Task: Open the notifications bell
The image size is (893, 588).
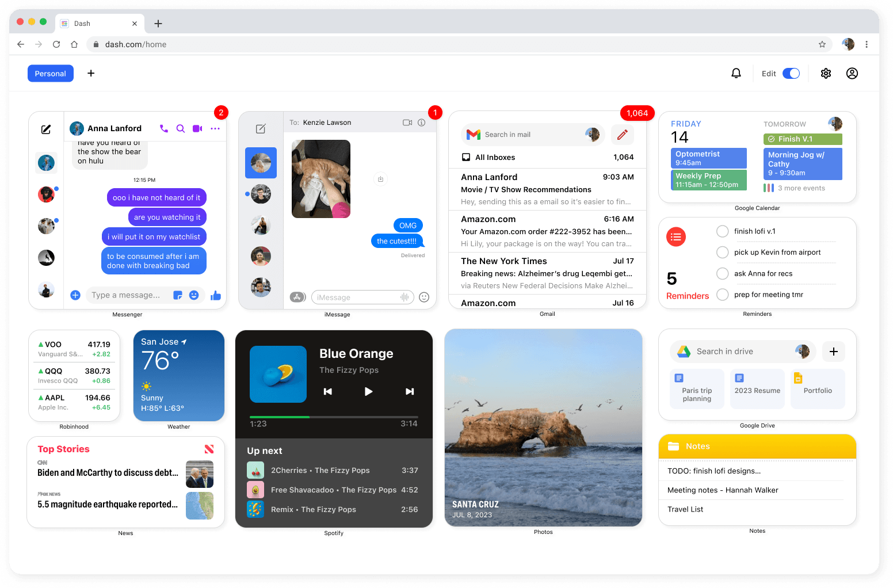Action: 736,73
